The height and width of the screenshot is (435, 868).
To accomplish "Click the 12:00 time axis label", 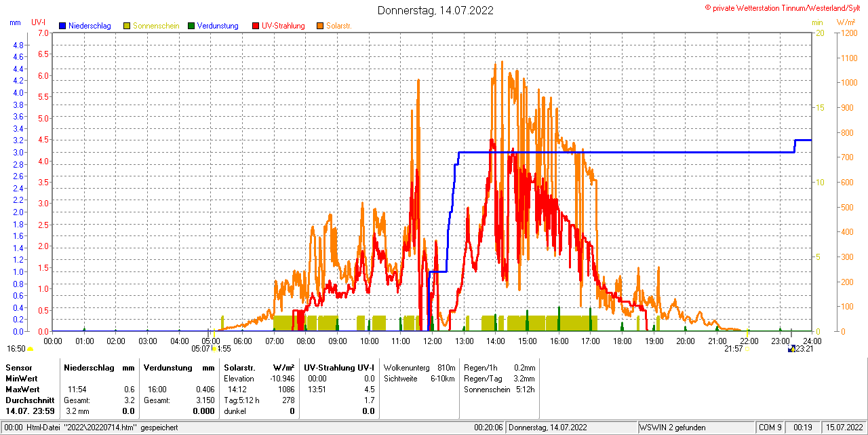I will [433, 341].
